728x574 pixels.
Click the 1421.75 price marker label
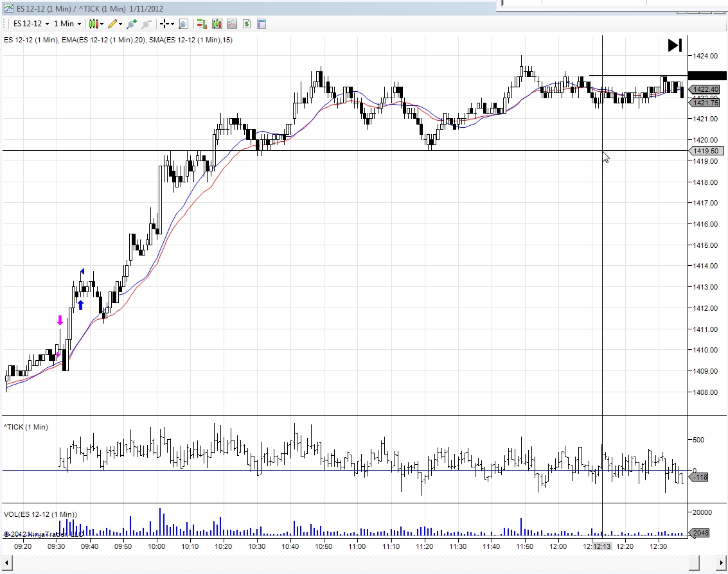tap(704, 103)
